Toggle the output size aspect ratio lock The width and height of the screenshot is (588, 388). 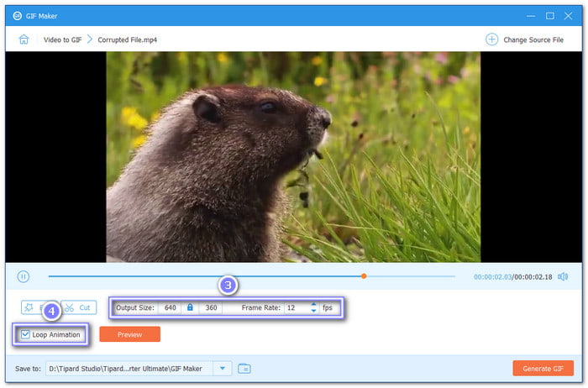[x=190, y=308]
